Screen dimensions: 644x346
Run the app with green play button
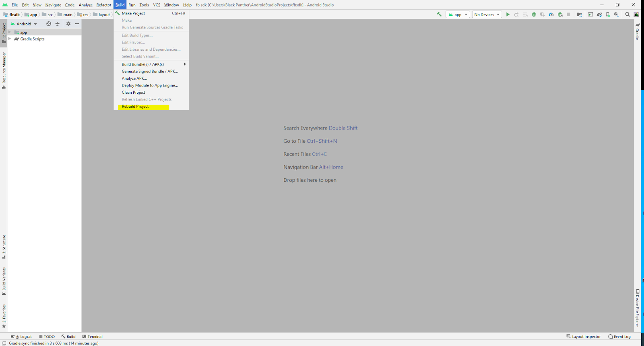(508, 14)
